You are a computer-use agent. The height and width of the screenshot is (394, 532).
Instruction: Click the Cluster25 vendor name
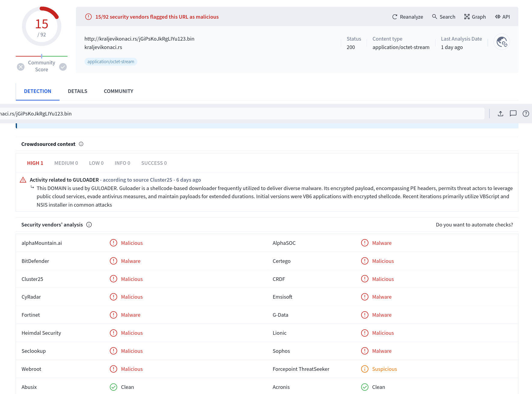(32, 279)
